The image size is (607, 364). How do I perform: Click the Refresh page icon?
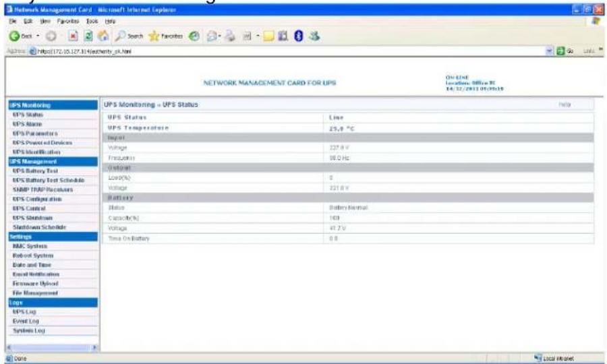(x=88, y=36)
